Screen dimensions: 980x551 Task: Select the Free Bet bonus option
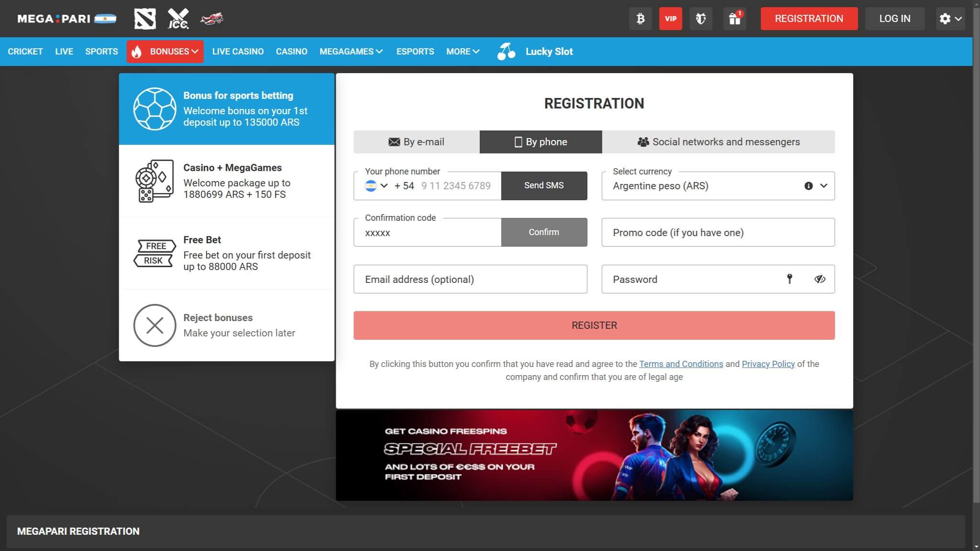pyautogui.click(x=227, y=253)
